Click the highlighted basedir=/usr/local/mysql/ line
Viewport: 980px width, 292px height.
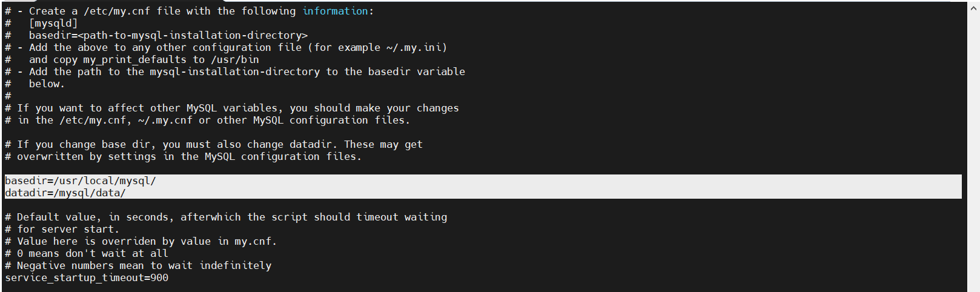click(x=81, y=181)
